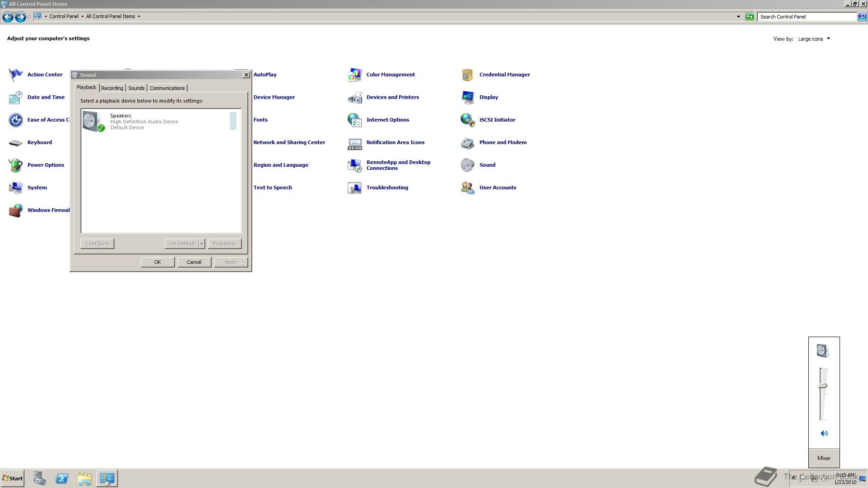
Task: Click the Speakers device icon in Playback list
Action: coord(94,122)
